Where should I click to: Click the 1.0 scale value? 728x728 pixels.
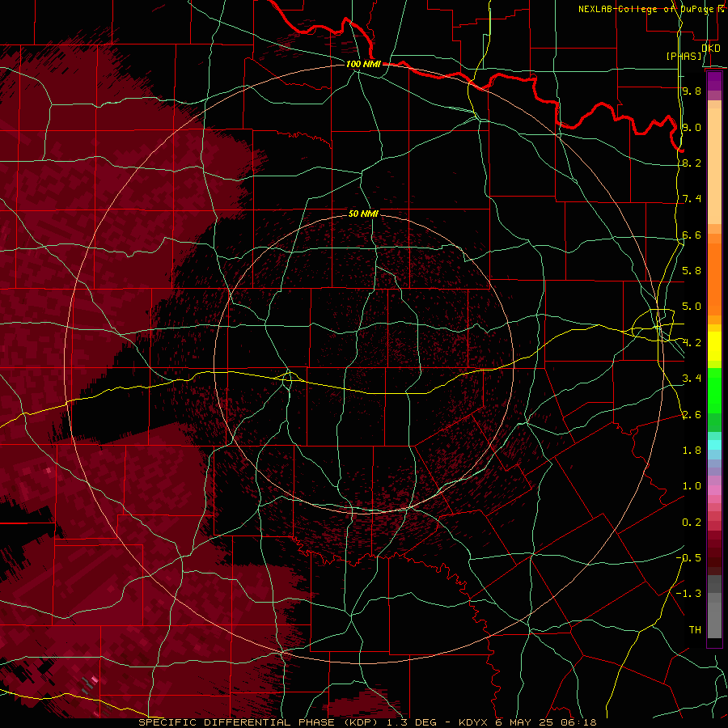[692, 486]
